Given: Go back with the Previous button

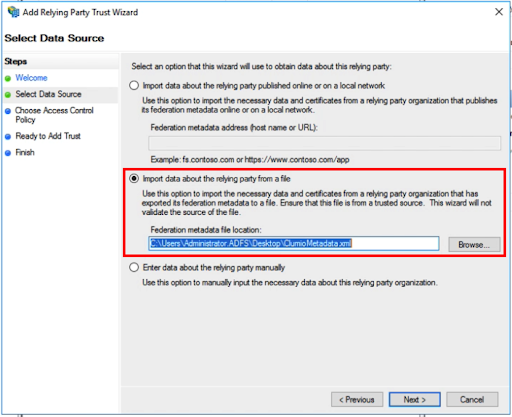Looking at the screenshot, I should click(357, 399).
